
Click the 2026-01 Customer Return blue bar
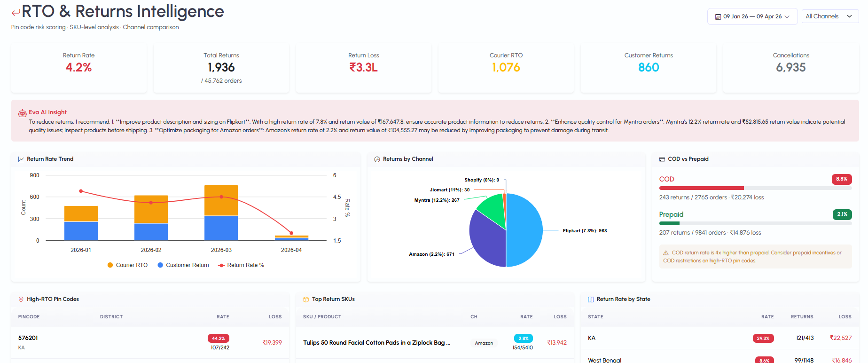[81, 231]
